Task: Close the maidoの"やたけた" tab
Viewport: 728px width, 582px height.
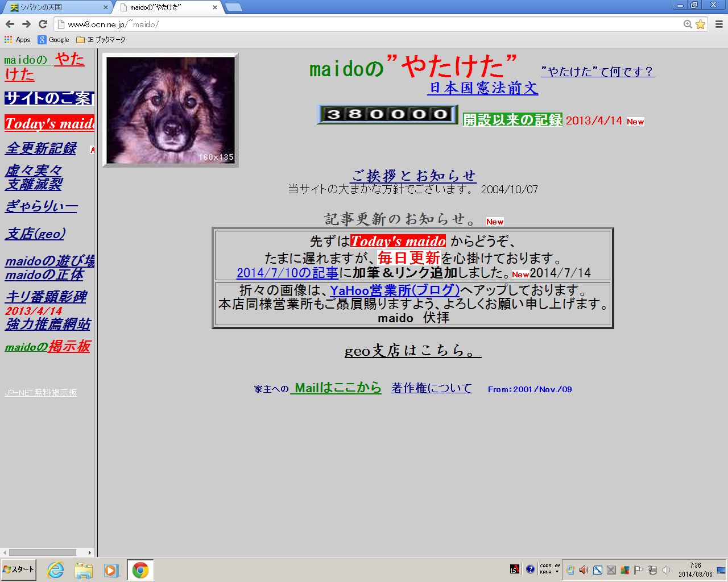Action: tap(214, 7)
